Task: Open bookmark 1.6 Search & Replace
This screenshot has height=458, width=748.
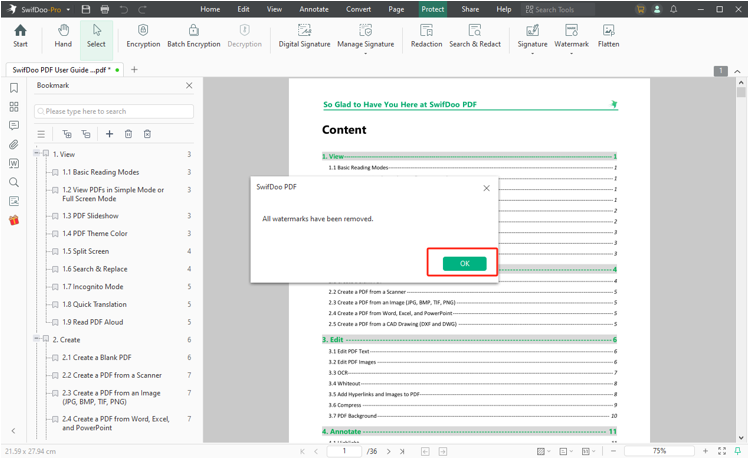Action: (x=94, y=269)
